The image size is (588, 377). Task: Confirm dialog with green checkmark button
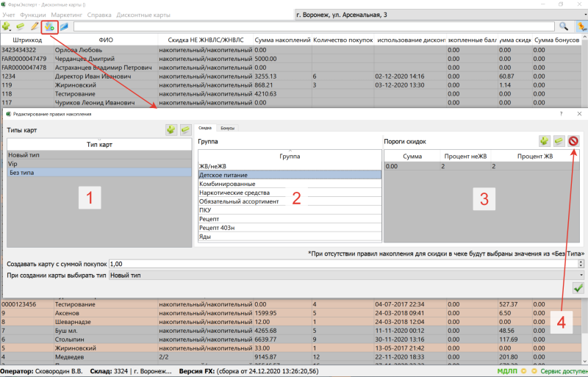578,288
